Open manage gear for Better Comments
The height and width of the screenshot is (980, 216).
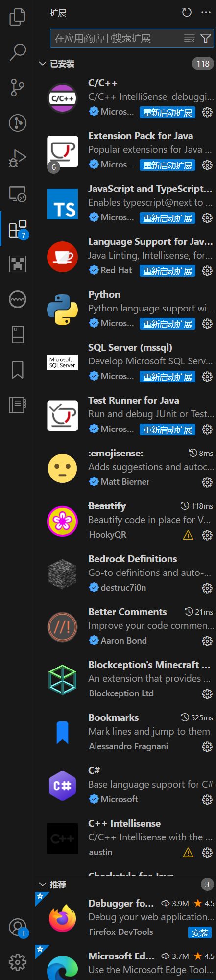click(x=207, y=641)
